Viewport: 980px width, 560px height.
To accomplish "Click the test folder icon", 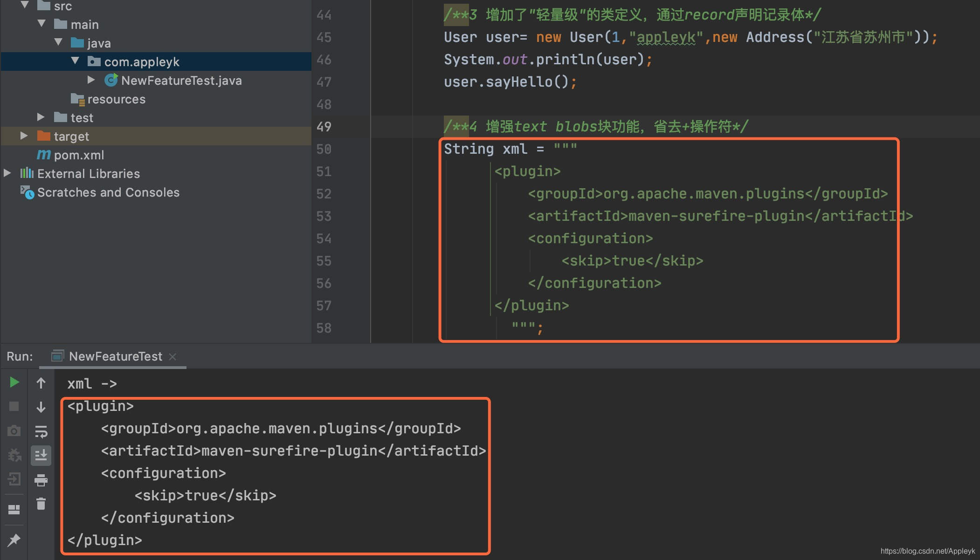I will [60, 117].
